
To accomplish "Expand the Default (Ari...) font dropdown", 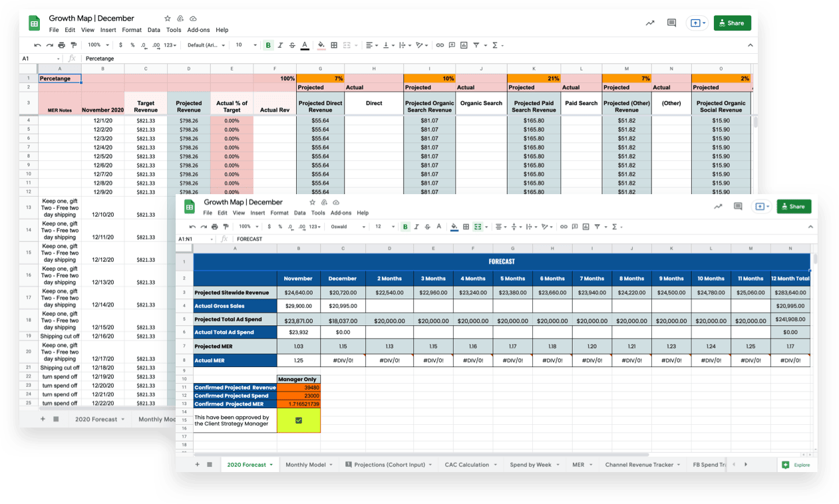I will [x=206, y=45].
